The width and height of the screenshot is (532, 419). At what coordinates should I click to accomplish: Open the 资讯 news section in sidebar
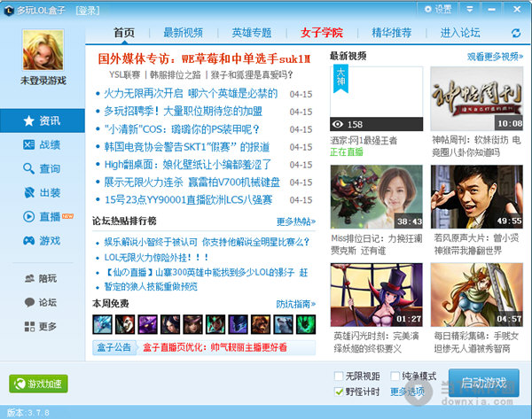click(x=42, y=120)
